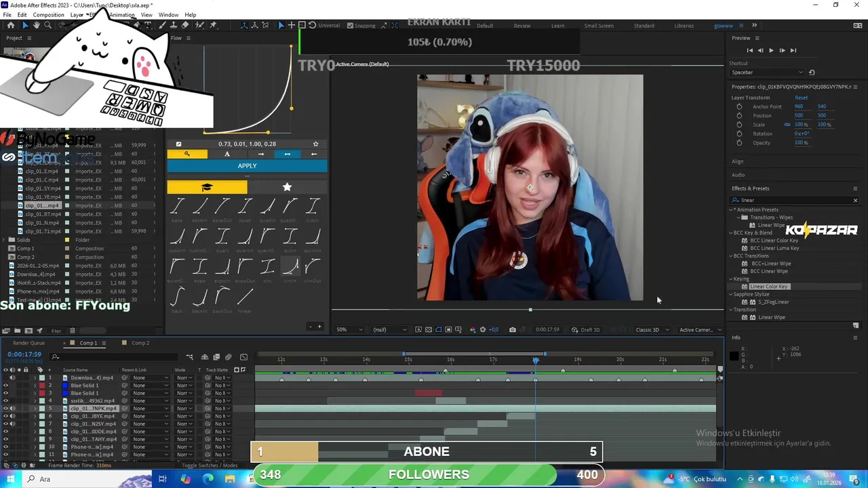This screenshot has width=868, height=488.
Task: Enable motion blur icon in timeline
Action: coord(228,357)
